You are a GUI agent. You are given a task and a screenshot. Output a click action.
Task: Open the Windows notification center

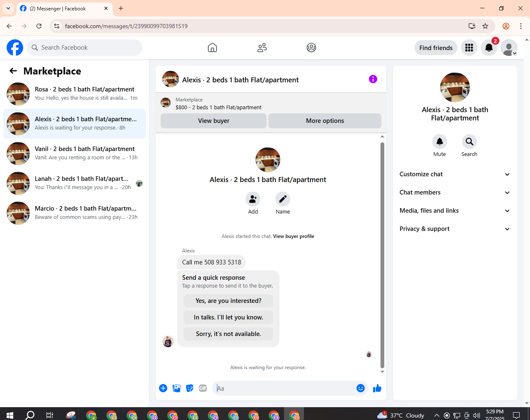point(516,415)
